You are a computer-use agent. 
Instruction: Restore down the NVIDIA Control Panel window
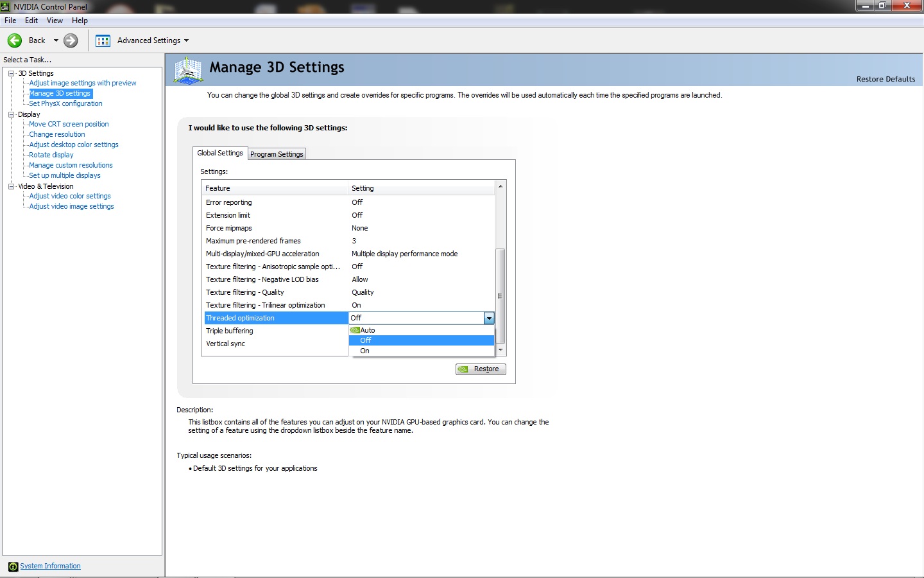[882, 5]
